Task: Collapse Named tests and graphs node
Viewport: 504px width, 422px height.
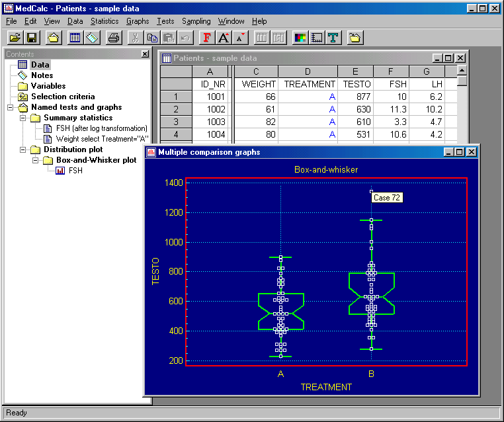Action: (11, 107)
